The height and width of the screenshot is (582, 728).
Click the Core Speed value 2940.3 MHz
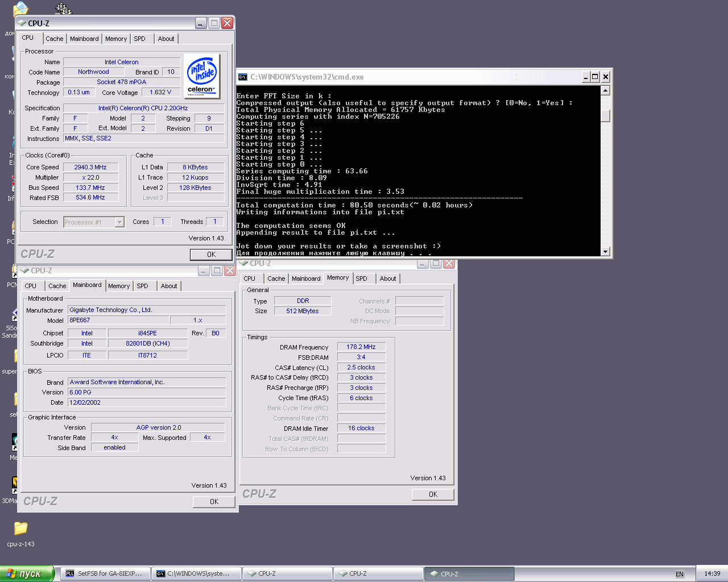pos(90,167)
